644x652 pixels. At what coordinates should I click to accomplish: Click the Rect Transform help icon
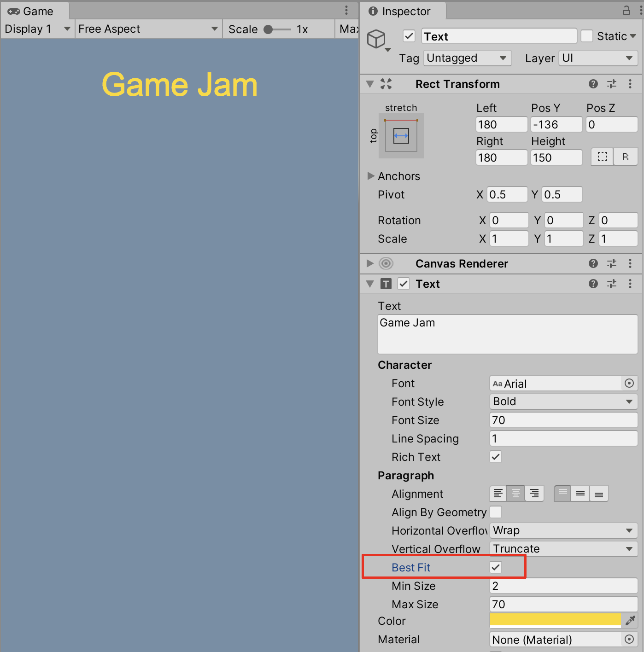tap(593, 84)
